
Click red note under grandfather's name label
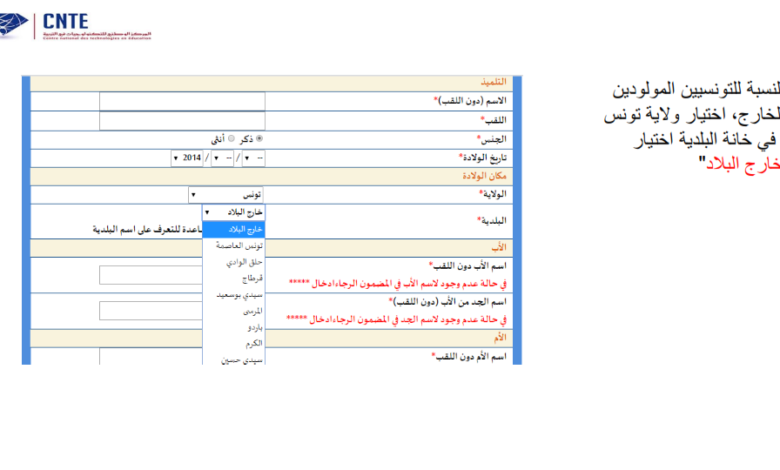[396, 319]
